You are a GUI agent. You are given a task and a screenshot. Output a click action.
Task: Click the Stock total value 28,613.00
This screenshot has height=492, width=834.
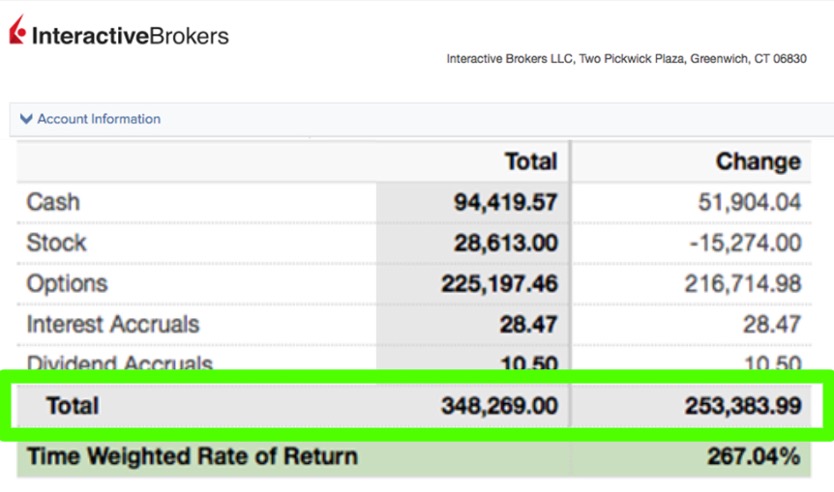point(505,244)
